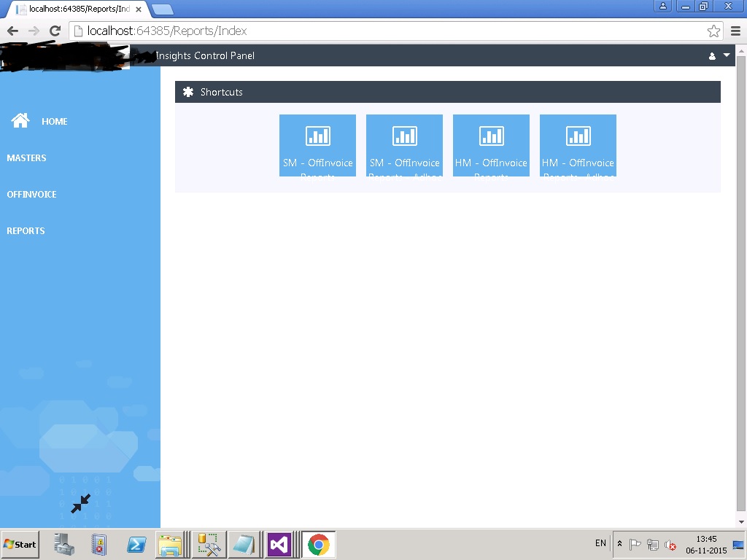Image resolution: width=747 pixels, height=560 pixels.
Task: Expand the user dropdown arrow in header
Action: coord(727,55)
